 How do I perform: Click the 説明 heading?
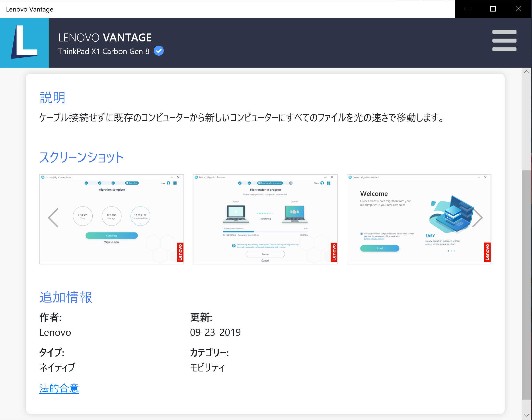(x=52, y=97)
